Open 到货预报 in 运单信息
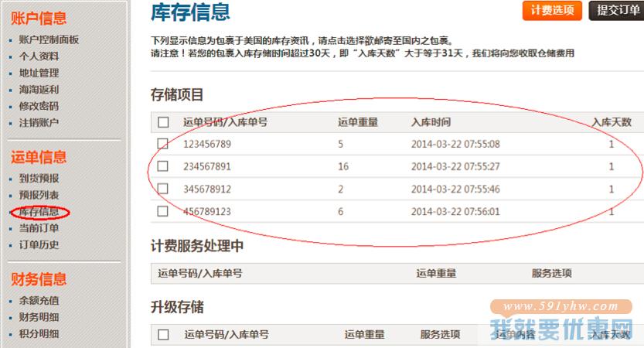 tap(39, 179)
